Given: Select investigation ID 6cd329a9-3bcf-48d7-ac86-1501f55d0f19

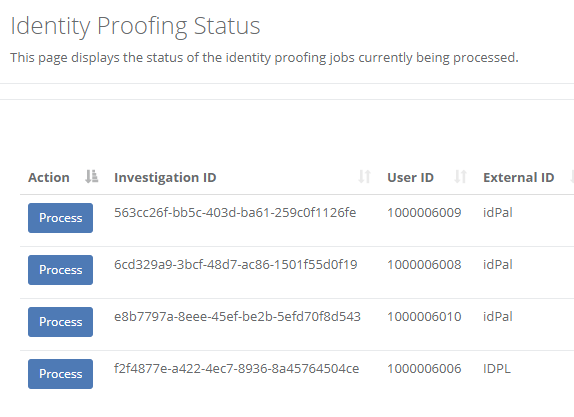Looking at the screenshot, I should 236,265.
